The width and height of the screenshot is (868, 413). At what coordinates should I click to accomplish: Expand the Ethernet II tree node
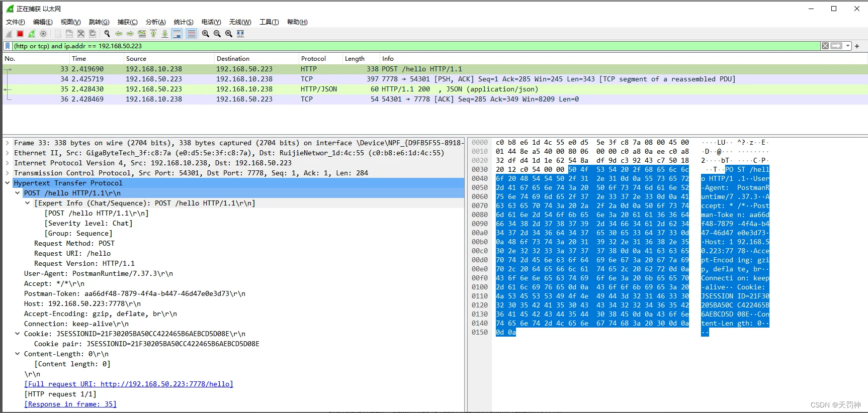tap(8, 153)
